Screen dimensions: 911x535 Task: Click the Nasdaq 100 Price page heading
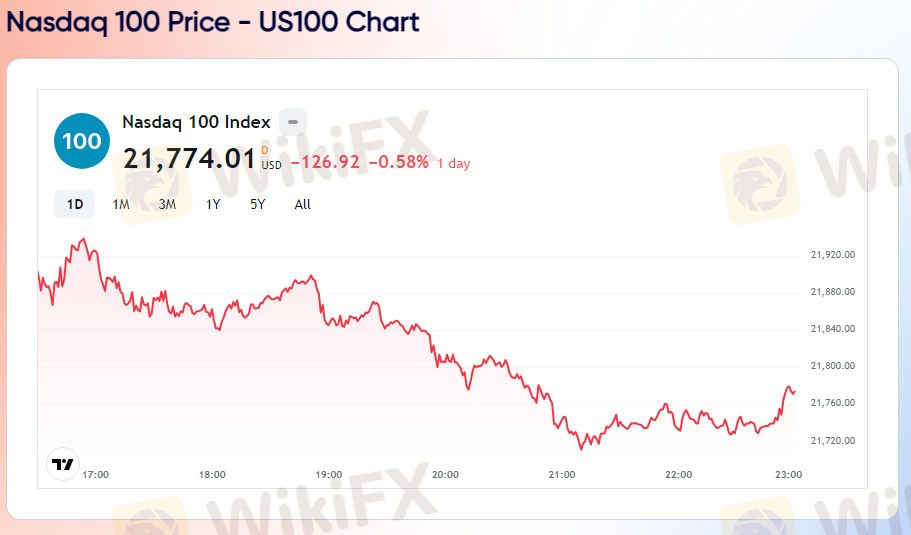(x=213, y=22)
